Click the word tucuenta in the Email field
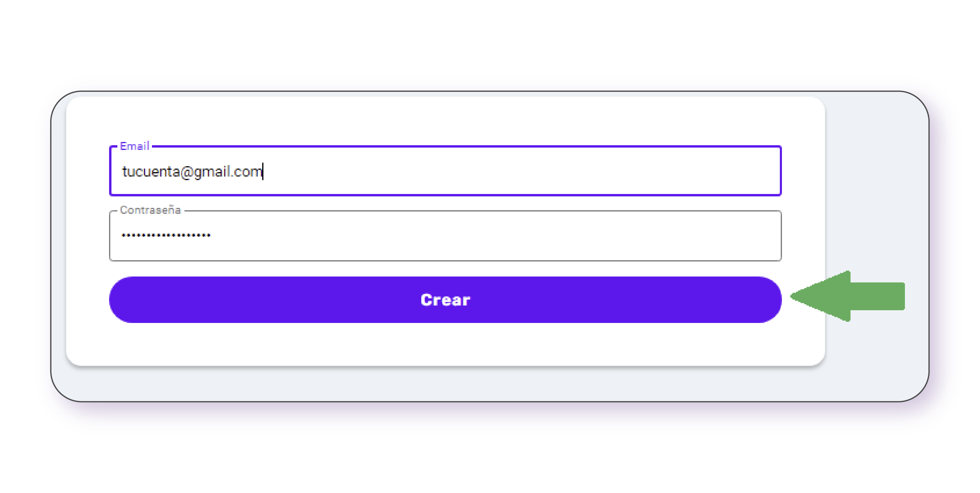Viewport: 980px width, 493px height. coord(151,172)
